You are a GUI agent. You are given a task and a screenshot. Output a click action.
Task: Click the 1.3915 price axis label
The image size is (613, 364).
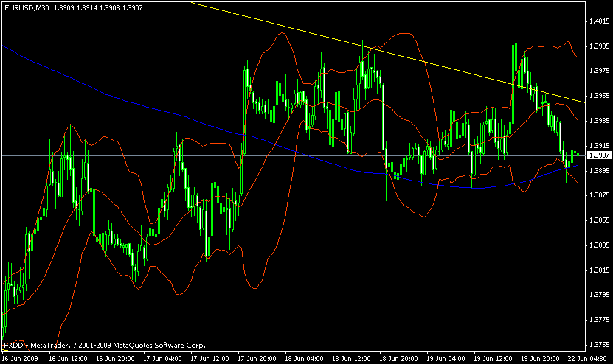tap(599, 146)
